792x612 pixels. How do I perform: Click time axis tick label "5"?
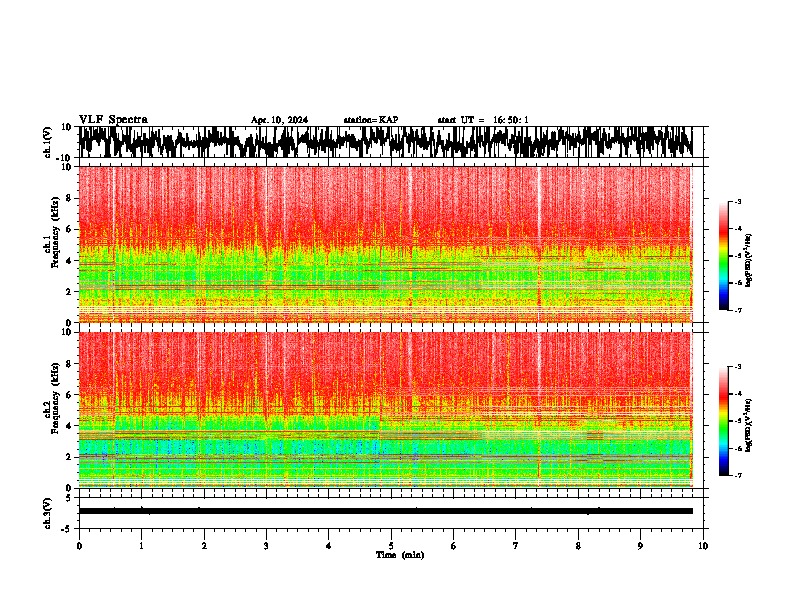pos(391,546)
